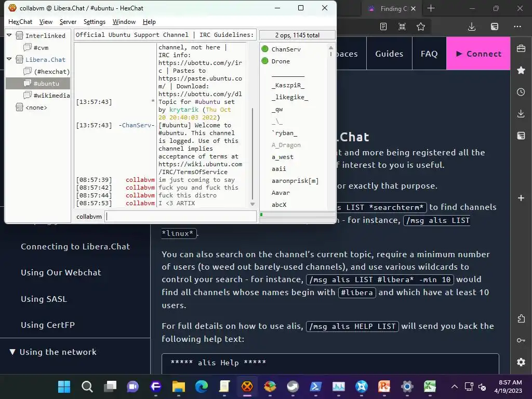The image size is (532, 399).
Task: Switch to the #cvm channel
Action: (41, 47)
